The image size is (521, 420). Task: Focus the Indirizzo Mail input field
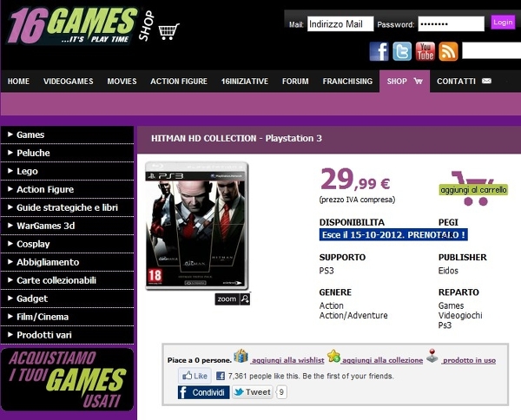point(340,24)
